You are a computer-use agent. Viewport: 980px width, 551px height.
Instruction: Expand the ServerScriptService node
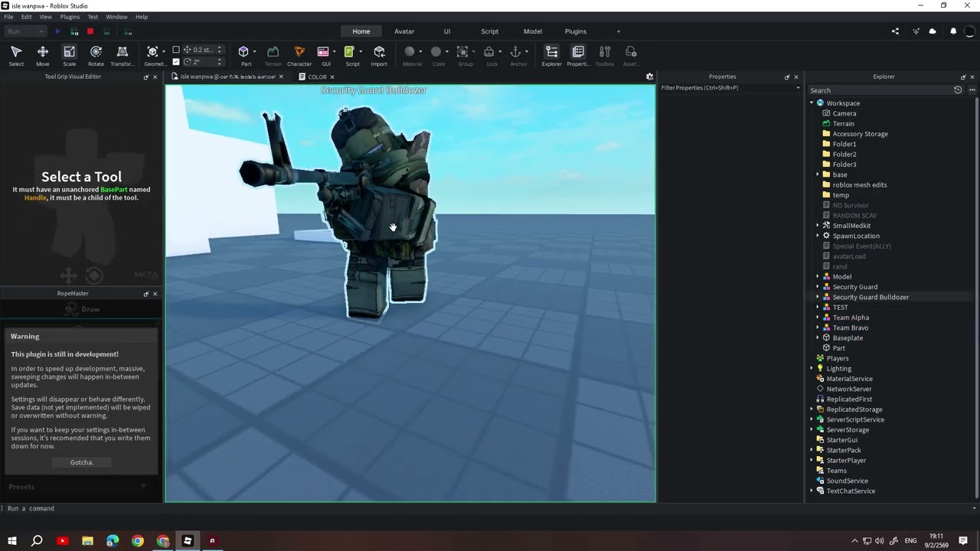coord(812,419)
